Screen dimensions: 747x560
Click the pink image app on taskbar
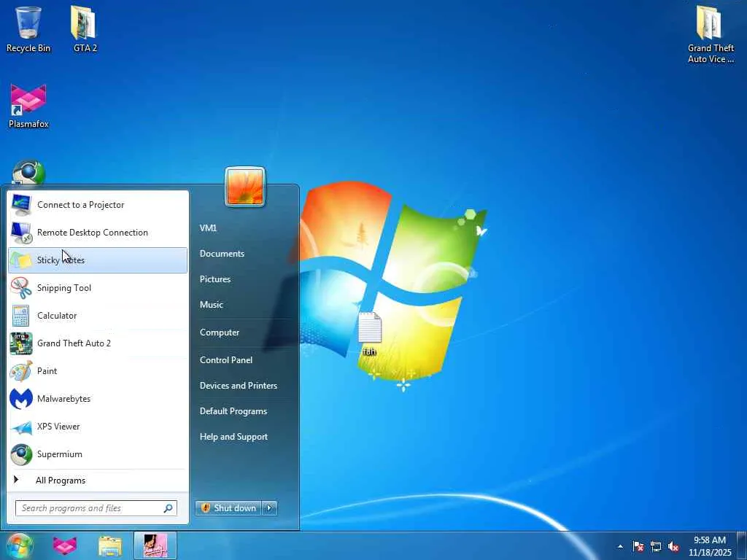(155, 545)
